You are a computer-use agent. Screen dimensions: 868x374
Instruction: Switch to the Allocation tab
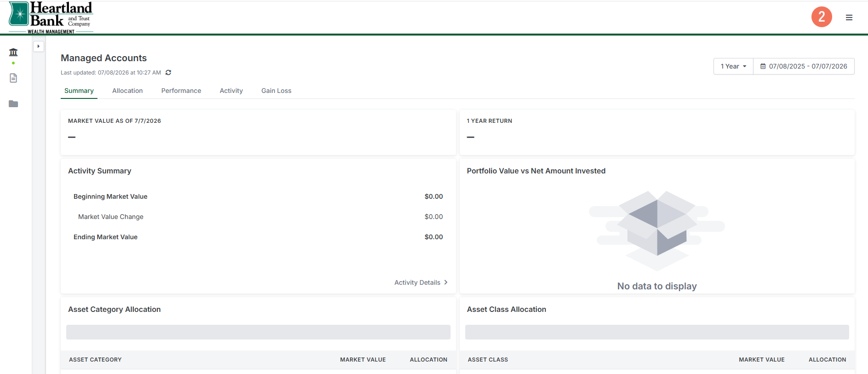(x=127, y=91)
